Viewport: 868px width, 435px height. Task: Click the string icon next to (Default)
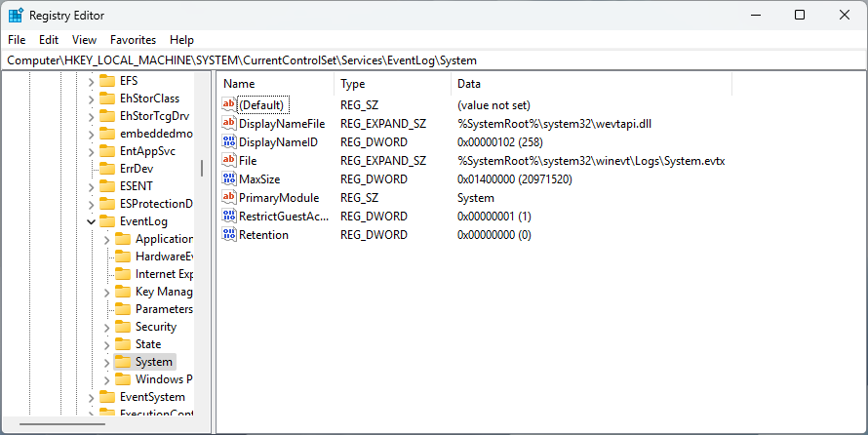click(228, 104)
